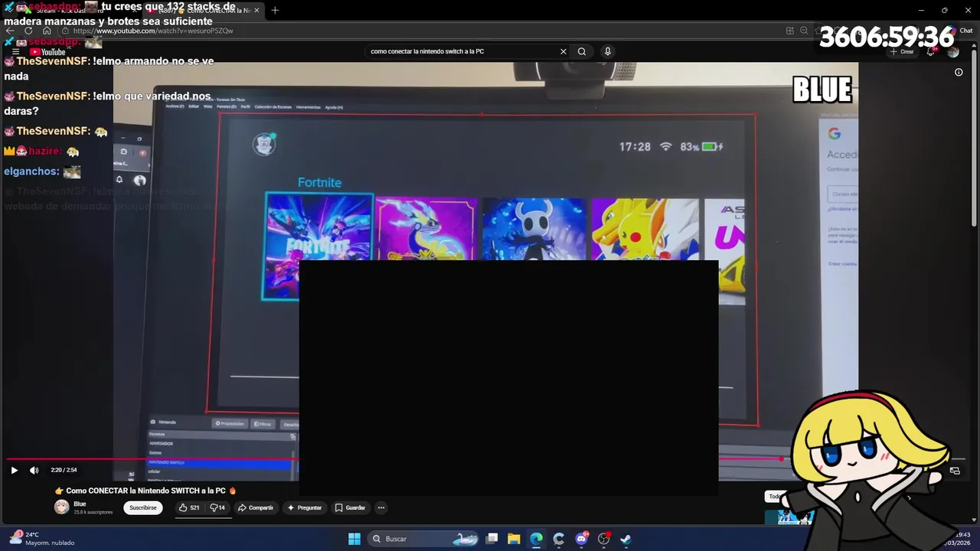The height and width of the screenshot is (551, 980).
Task: Open File Explorer from the taskbar
Action: [x=514, y=539]
